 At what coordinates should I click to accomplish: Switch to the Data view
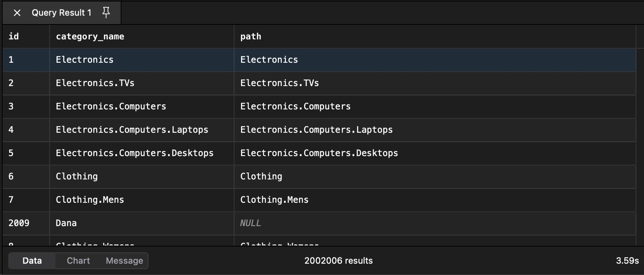pyautogui.click(x=32, y=261)
